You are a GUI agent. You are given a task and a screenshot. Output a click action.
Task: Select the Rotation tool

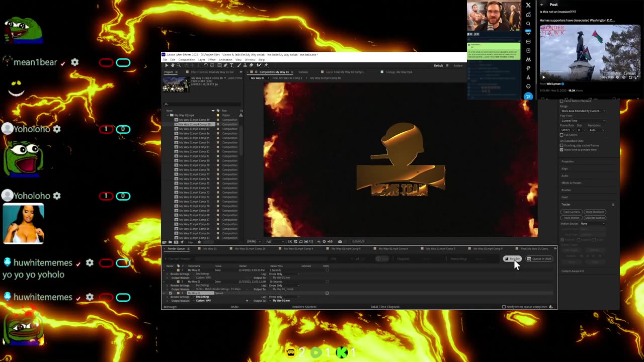click(x=206, y=65)
